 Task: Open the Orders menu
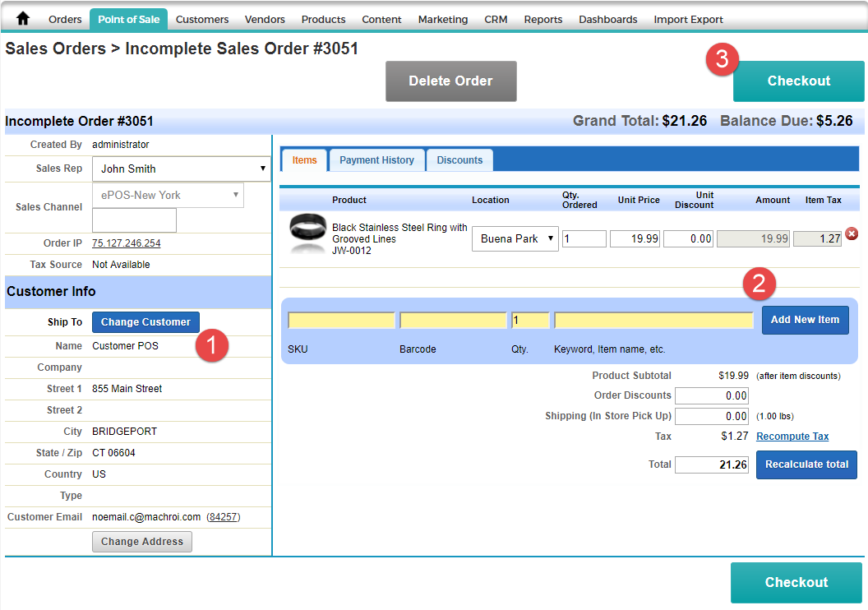[x=65, y=20]
